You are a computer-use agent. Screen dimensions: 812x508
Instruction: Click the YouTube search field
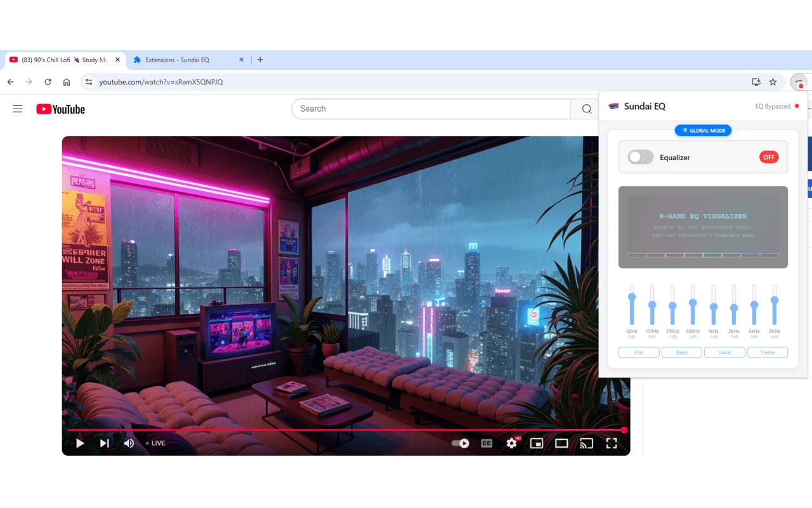[x=431, y=109]
